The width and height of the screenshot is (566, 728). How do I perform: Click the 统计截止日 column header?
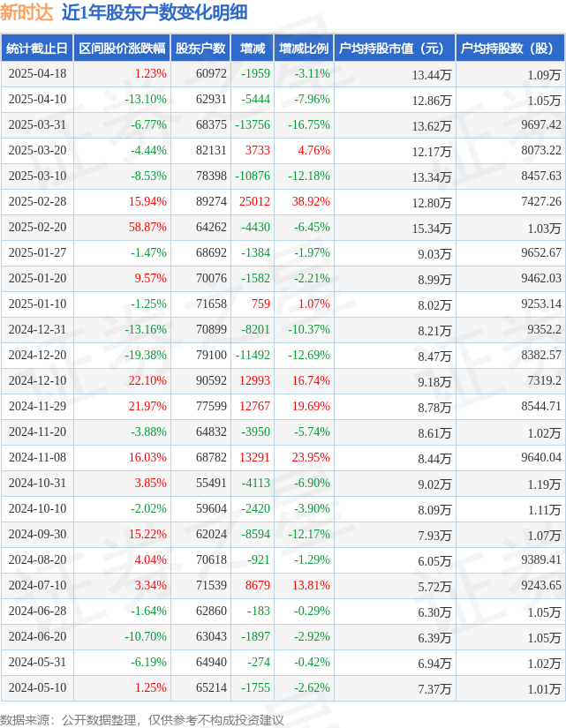pyautogui.click(x=37, y=48)
